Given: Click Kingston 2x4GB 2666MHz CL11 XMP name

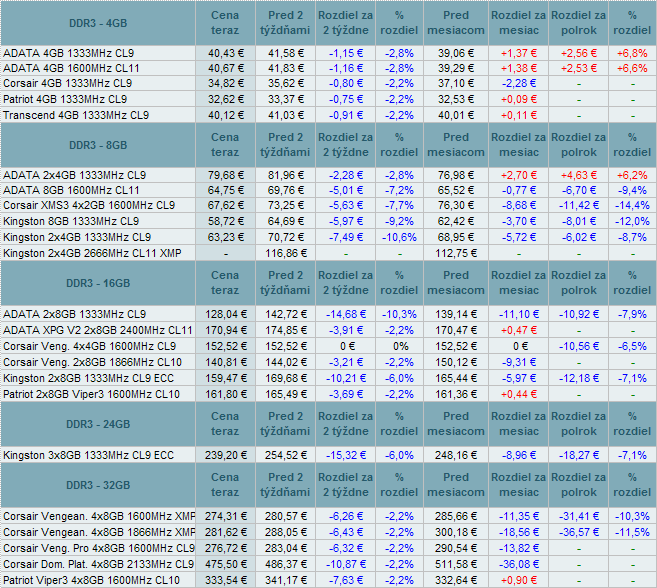Looking at the screenshot, I should (92, 253).
